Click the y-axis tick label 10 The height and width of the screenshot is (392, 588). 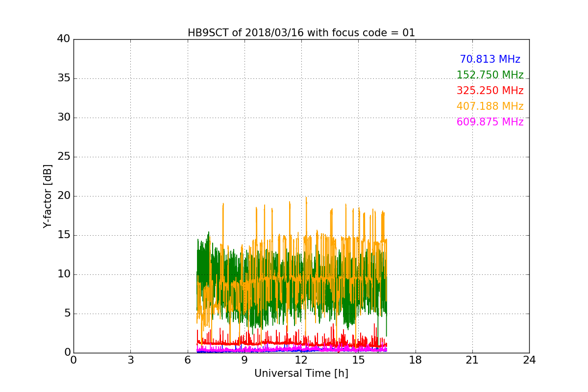coord(64,274)
